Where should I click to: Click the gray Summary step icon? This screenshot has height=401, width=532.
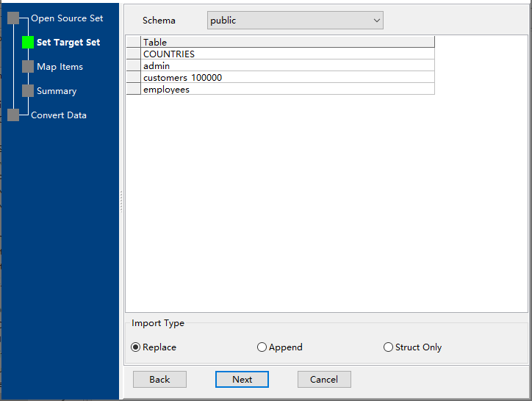click(x=28, y=91)
